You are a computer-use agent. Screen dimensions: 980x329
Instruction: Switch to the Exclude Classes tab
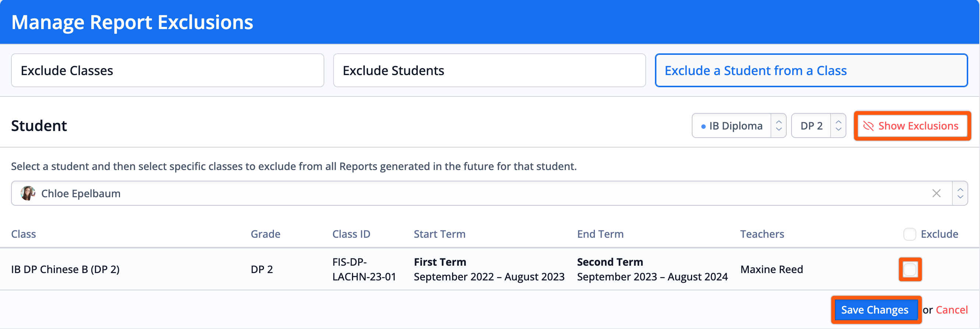tap(168, 70)
